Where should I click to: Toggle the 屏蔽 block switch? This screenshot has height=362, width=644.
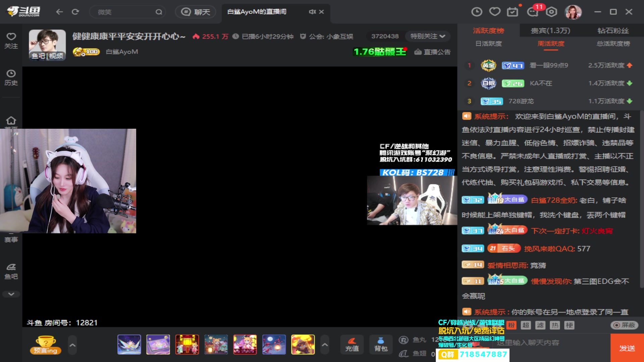pyautogui.click(x=624, y=325)
